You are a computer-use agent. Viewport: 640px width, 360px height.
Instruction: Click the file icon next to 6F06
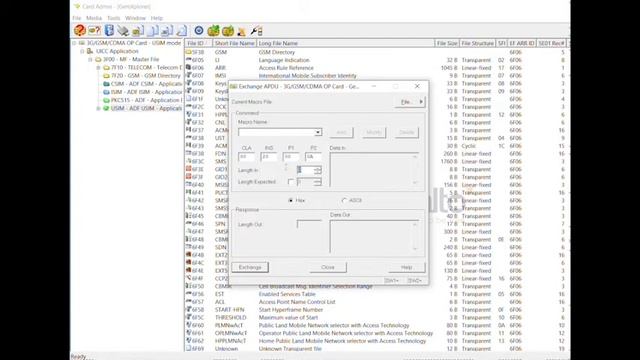pos(189,68)
